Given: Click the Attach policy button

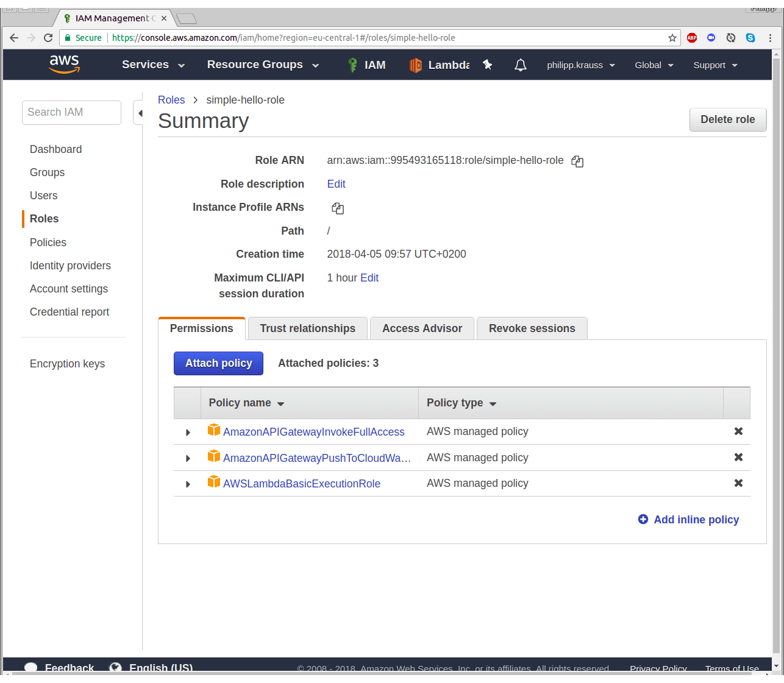Looking at the screenshot, I should (x=218, y=363).
